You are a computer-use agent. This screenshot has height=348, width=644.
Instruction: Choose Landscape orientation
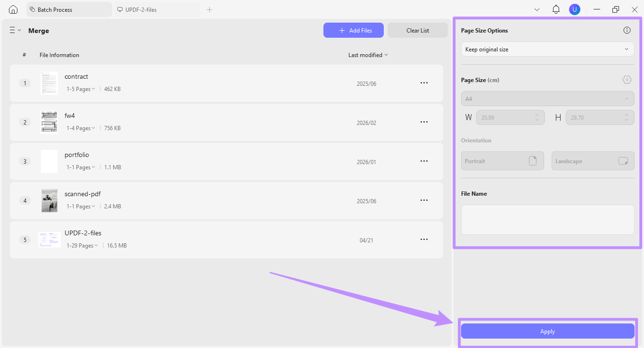click(593, 161)
